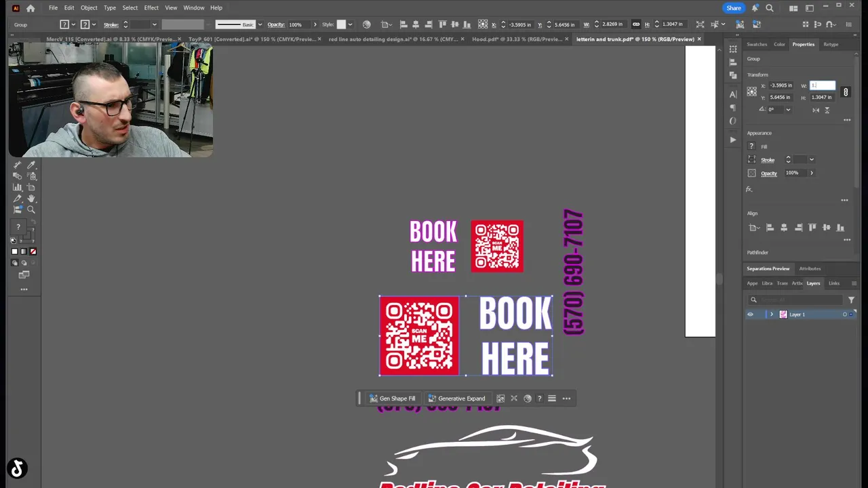Toggle visibility eye of Layer 1
This screenshot has width=868, height=488.
[x=750, y=314]
